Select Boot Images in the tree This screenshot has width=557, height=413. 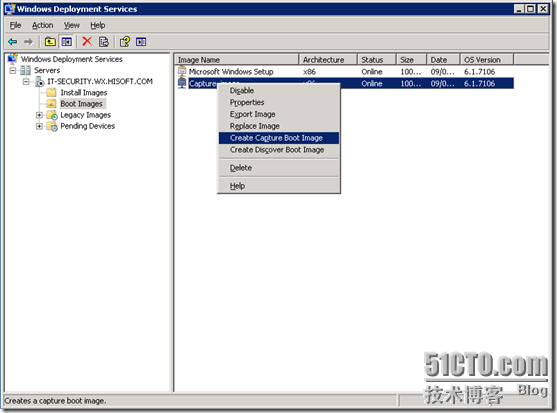(81, 104)
